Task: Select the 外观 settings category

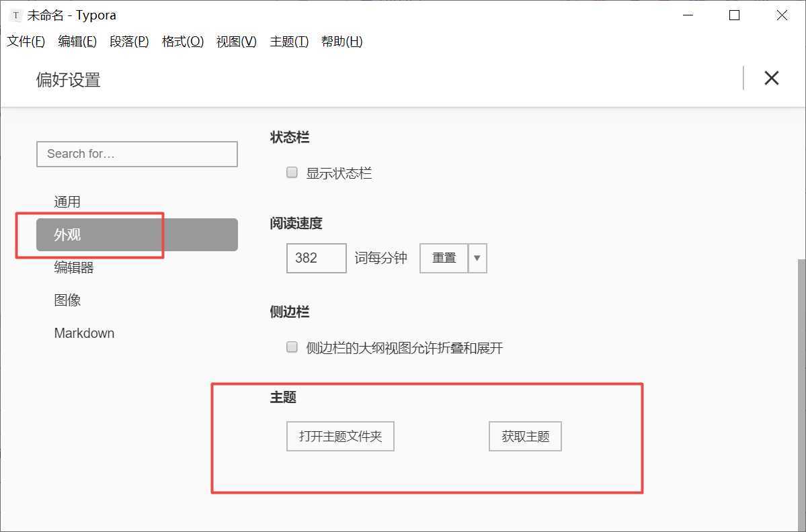Action: point(136,234)
